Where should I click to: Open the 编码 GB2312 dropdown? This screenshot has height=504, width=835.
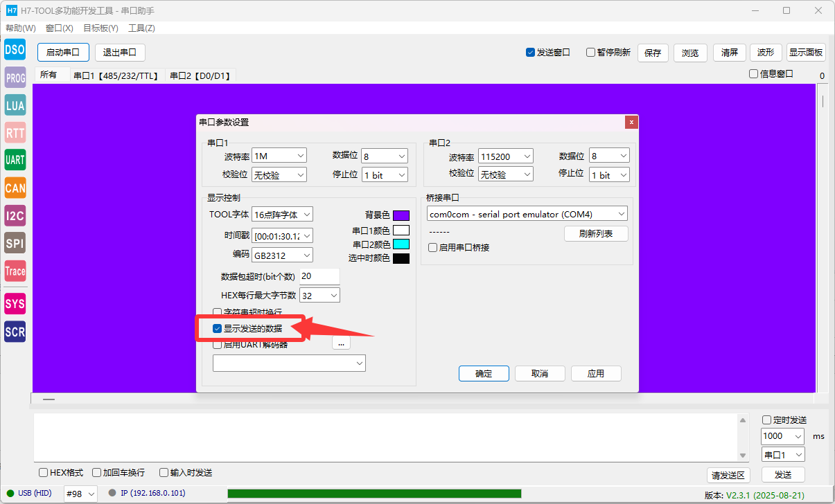(282, 255)
